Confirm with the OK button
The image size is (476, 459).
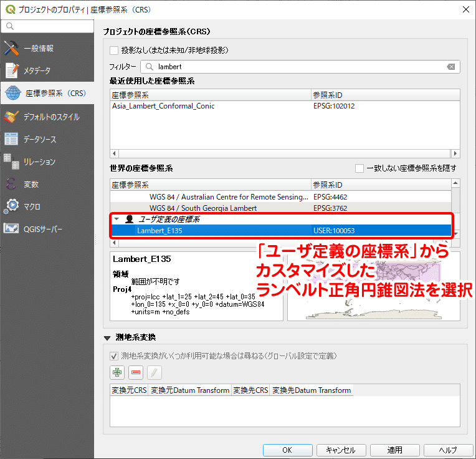pyautogui.click(x=287, y=450)
